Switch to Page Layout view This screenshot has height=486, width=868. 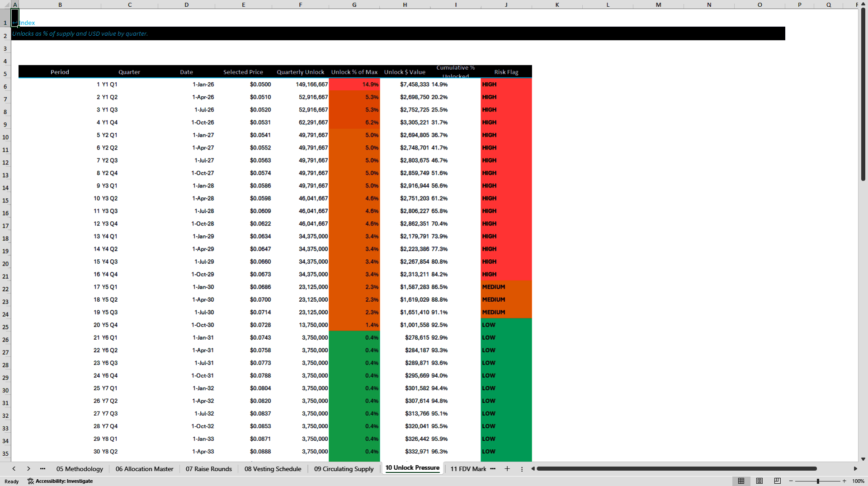tap(759, 481)
